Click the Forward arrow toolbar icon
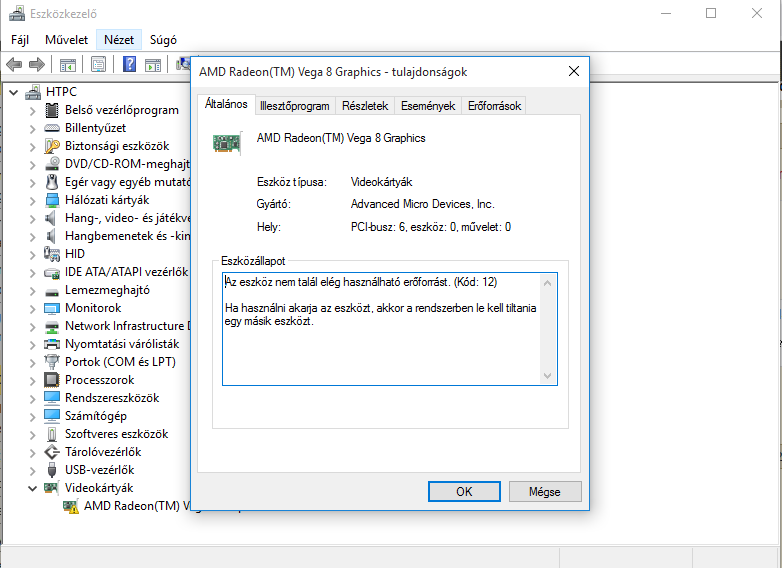The image size is (782, 568). [x=37, y=64]
